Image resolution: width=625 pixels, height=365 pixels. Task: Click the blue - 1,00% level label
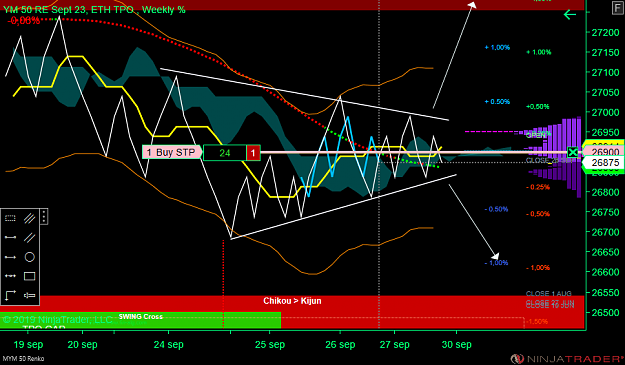pos(496,263)
